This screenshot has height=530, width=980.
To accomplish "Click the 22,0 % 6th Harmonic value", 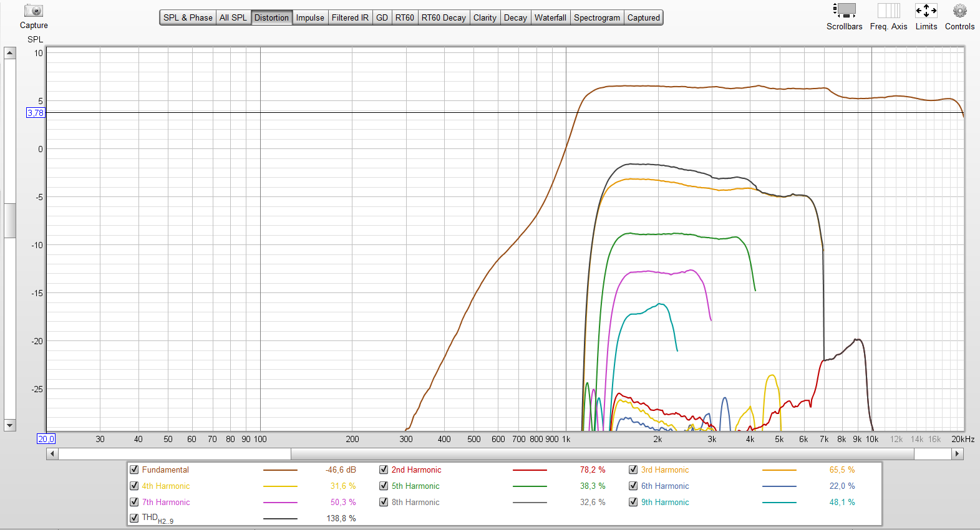I will [x=842, y=486].
